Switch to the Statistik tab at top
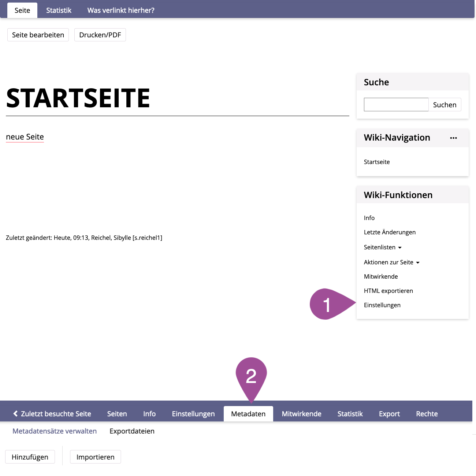Viewport: 476px width, 476px height. click(59, 10)
